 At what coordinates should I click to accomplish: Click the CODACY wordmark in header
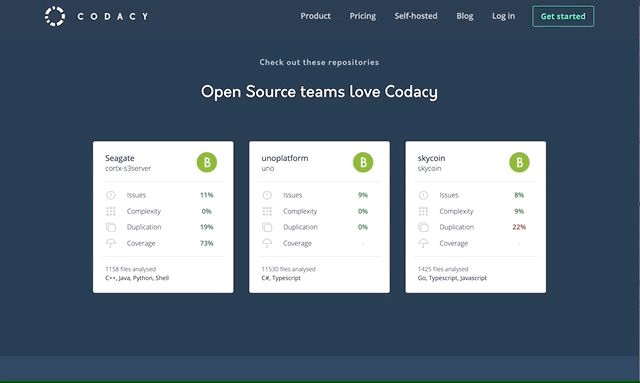113,16
